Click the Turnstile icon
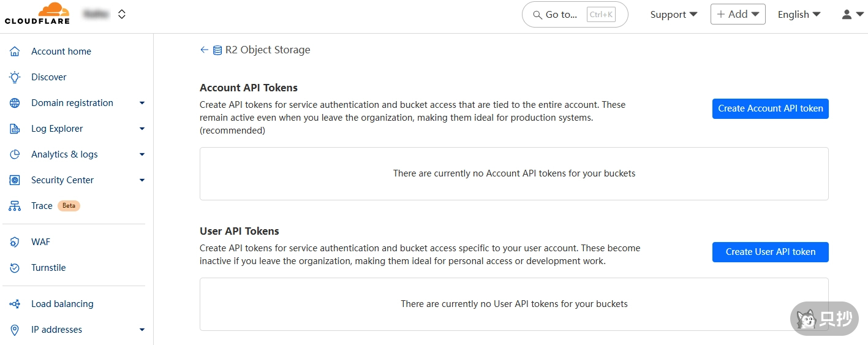Viewport: 868px width, 345px height. coord(15,268)
